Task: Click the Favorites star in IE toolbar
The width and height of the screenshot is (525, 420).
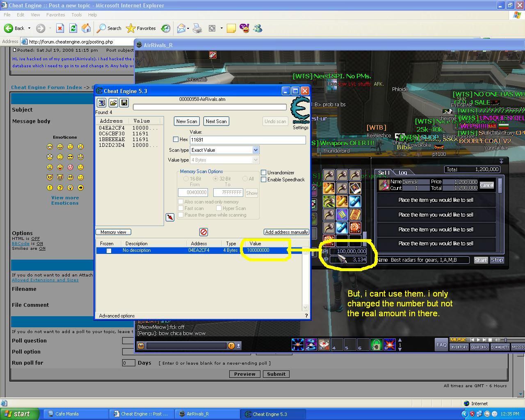Action: tap(130, 28)
